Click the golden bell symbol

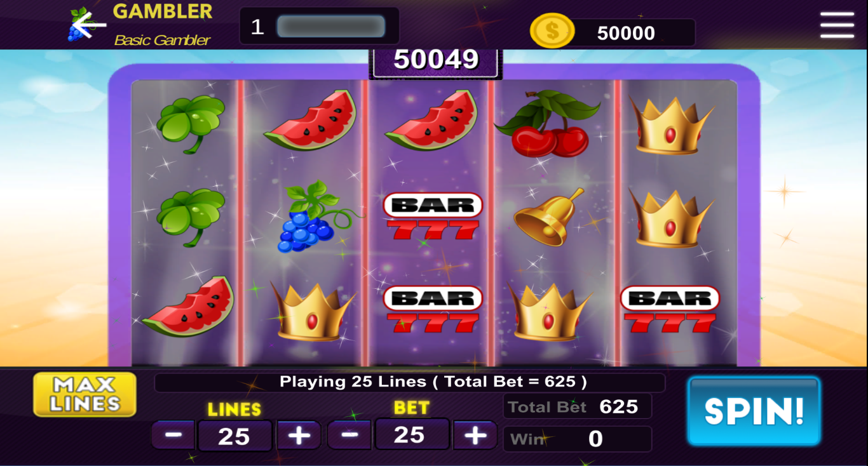549,216
